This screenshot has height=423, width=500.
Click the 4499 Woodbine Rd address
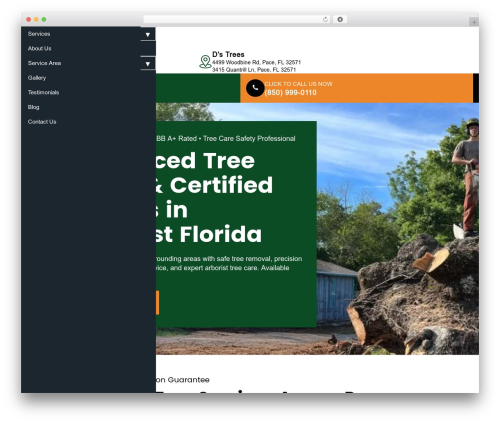(x=256, y=62)
